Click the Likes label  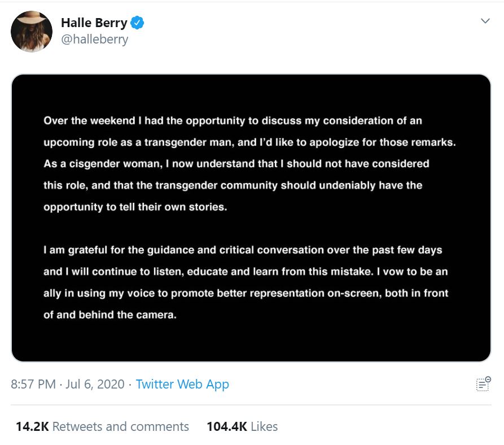264,426
